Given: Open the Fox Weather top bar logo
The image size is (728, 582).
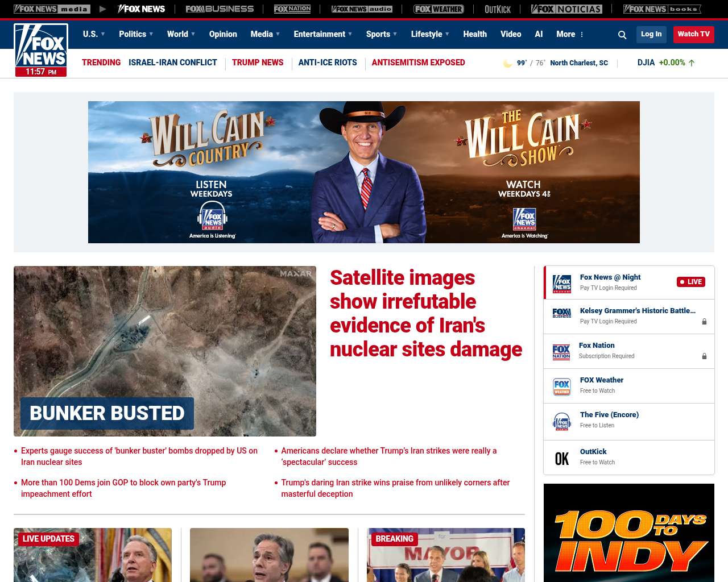Looking at the screenshot, I should pyautogui.click(x=439, y=9).
